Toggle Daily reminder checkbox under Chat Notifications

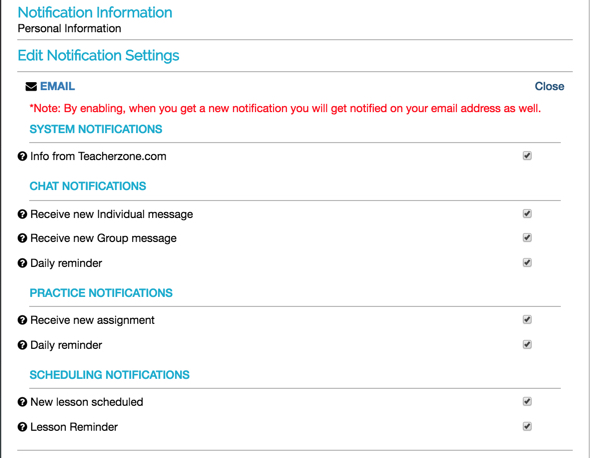tap(527, 262)
